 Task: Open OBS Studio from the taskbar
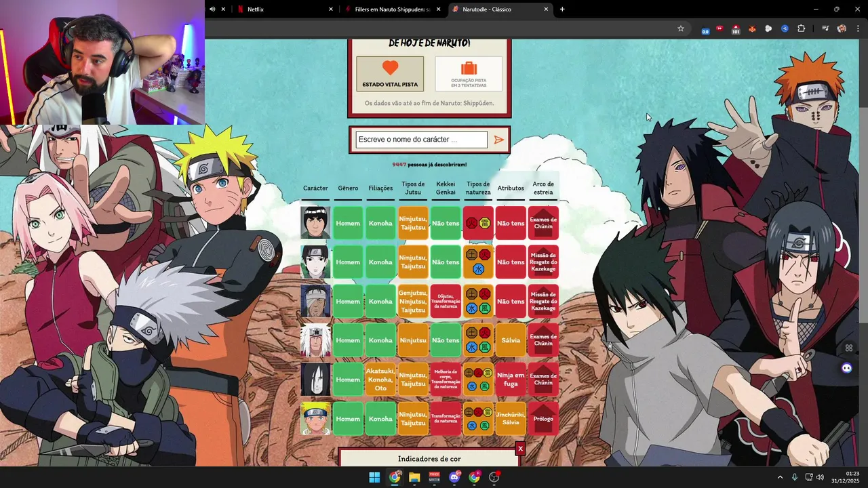pos(494,477)
